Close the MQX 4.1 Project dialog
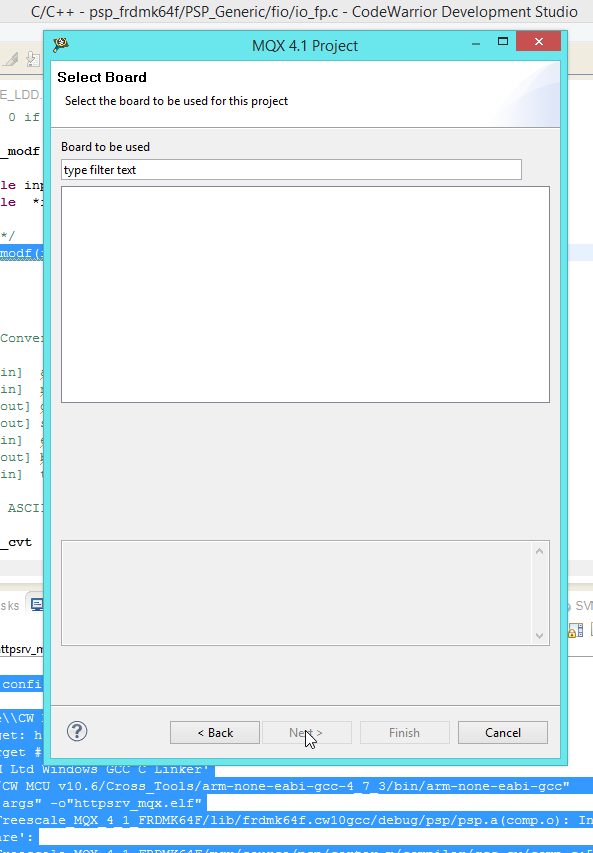Image resolution: width=593 pixels, height=853 pixels. point(539,41)
